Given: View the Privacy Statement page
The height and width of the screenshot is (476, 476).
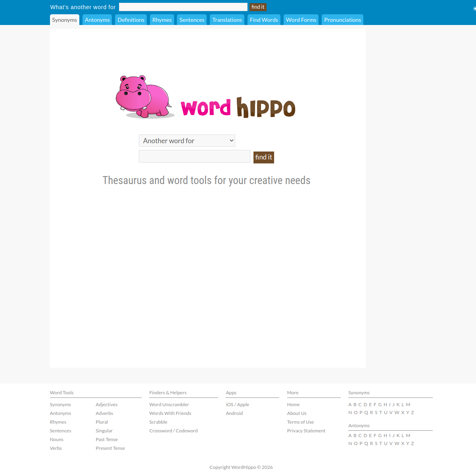Looking at the screenshot, I should pos(306,430).
